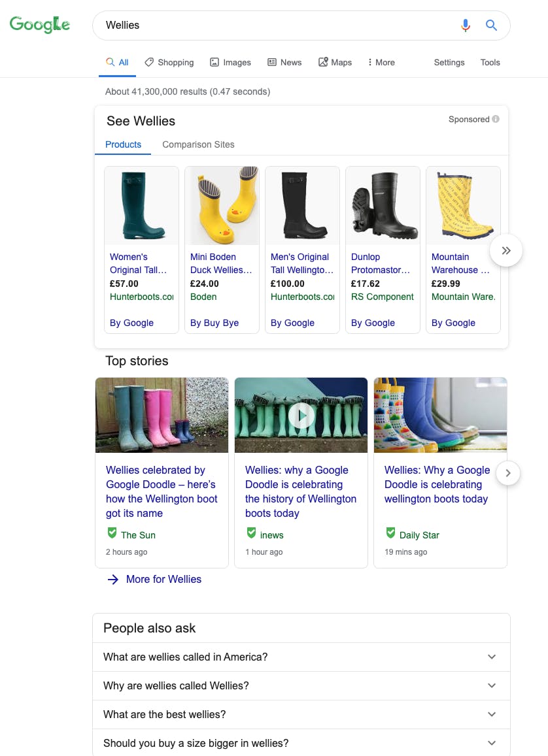Click 'By Google' under Dunlop Protomastor
548x756 pixels.
coord(373,323)
